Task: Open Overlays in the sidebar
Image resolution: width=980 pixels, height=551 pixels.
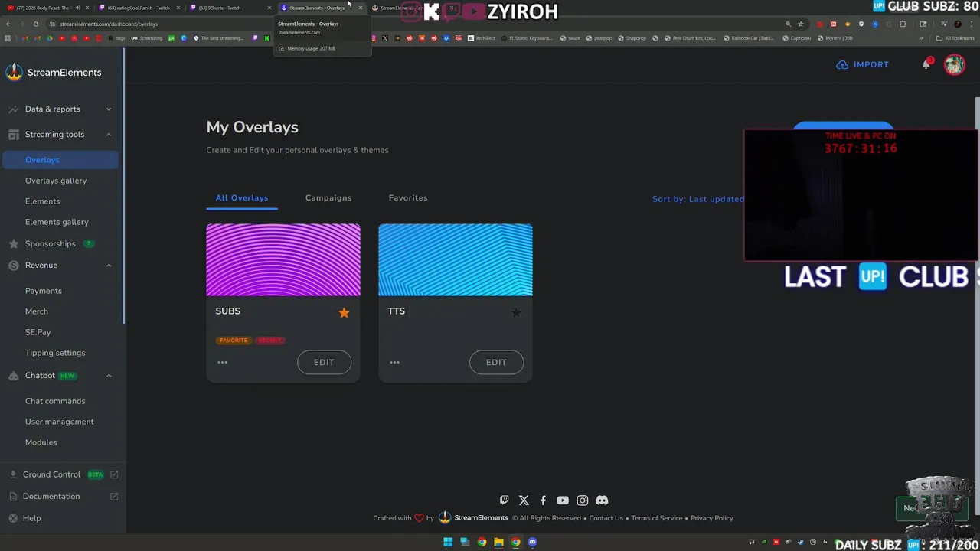Action: pyautogui.click(x=60, y=160)
